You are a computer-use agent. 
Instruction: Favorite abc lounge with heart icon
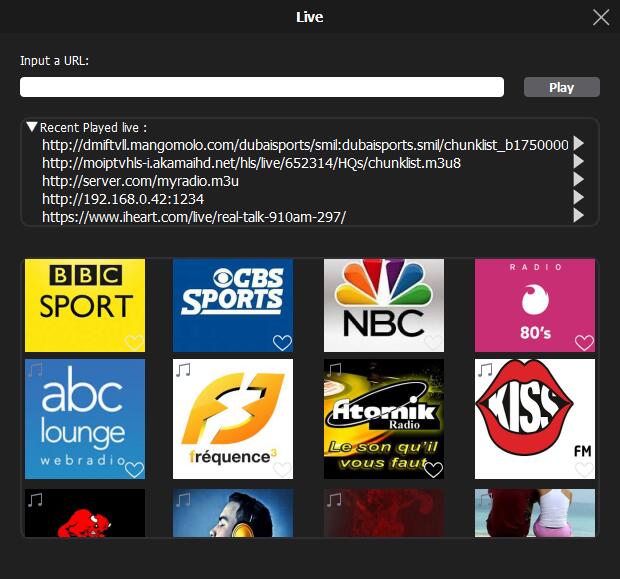tap(134, 470)
